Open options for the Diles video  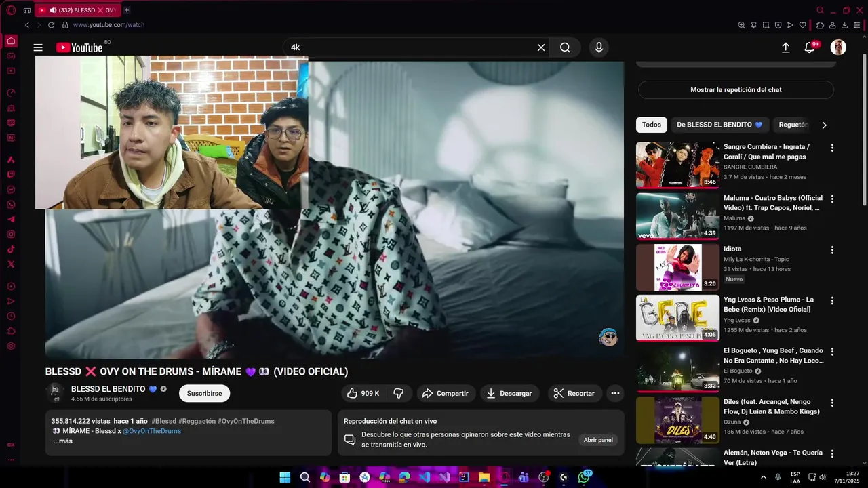click(x=832, y=403)
